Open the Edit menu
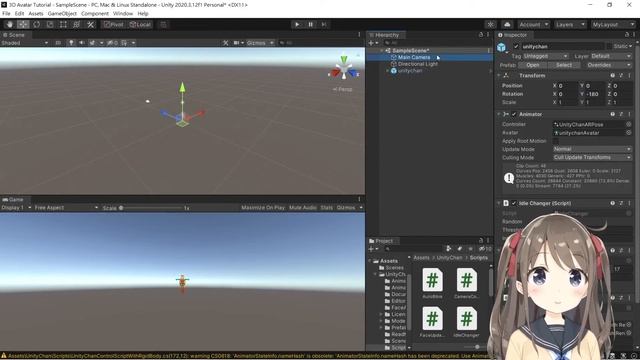The image size is (640, 360). coord(19,13)
